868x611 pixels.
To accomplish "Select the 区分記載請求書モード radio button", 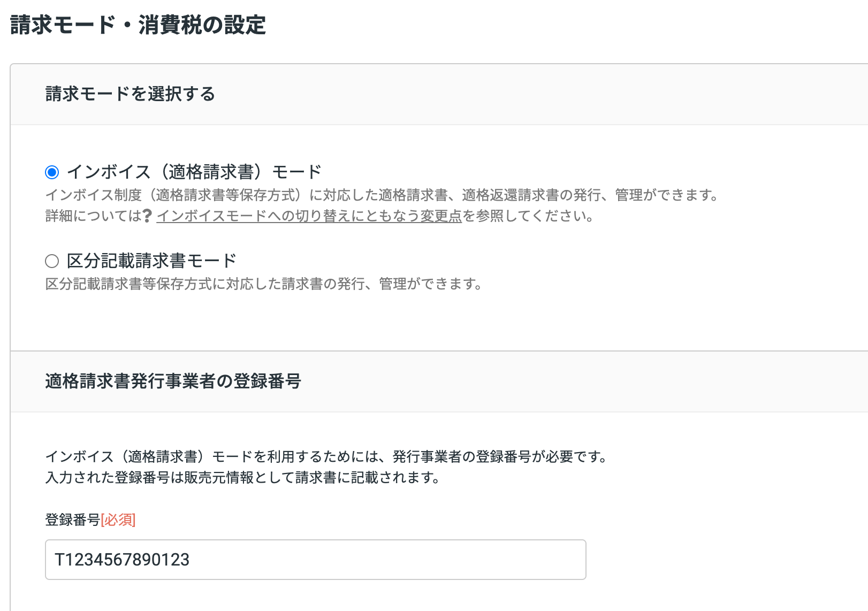I will tap(52, 261).
